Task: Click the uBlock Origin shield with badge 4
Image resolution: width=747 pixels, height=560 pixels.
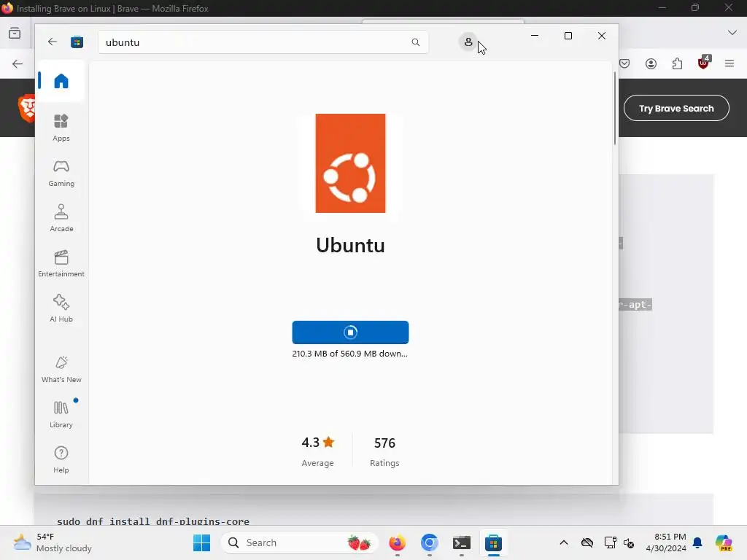Action: pyautogui.click(x=703, y=63)
